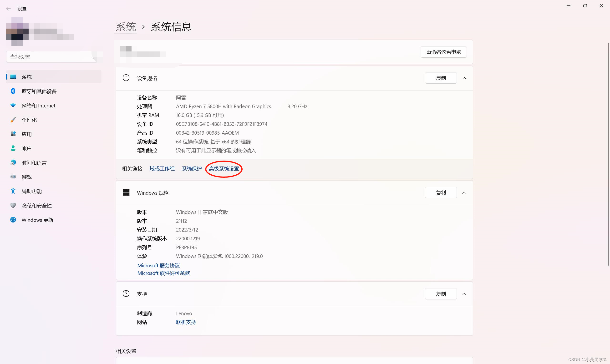Copy the Windows specifications
Image resolution: width=610 pixels, height=364 pixels.
(441, 193)
